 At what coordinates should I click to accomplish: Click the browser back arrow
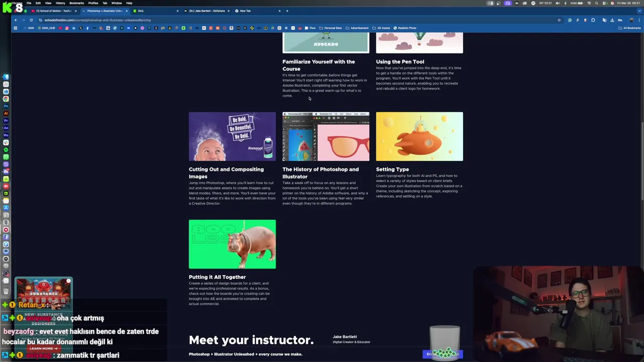tap(16, 20)
